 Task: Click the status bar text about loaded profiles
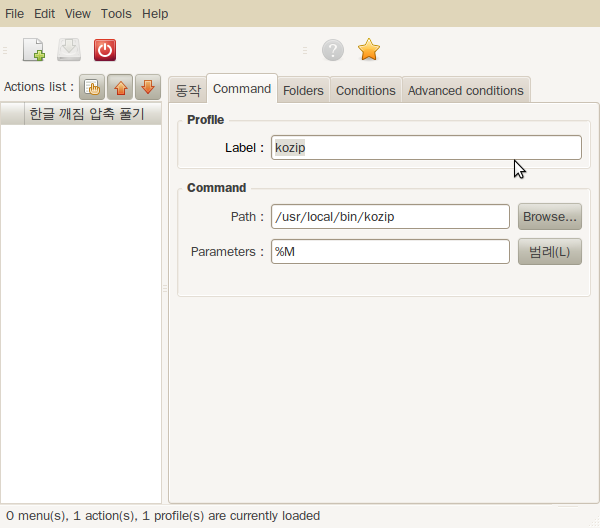[163, 516]
